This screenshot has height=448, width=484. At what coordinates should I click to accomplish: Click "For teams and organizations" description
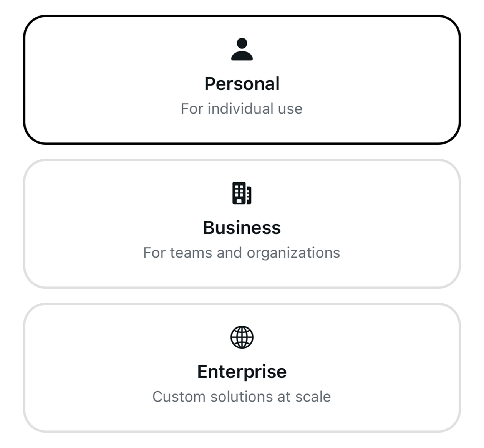(x=242, y=253)
